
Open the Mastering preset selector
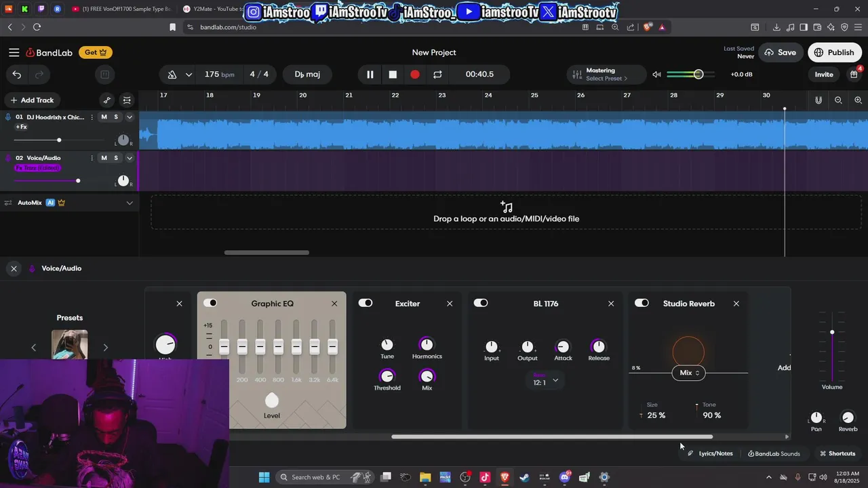pyautogui.click(x=607, y=75)
